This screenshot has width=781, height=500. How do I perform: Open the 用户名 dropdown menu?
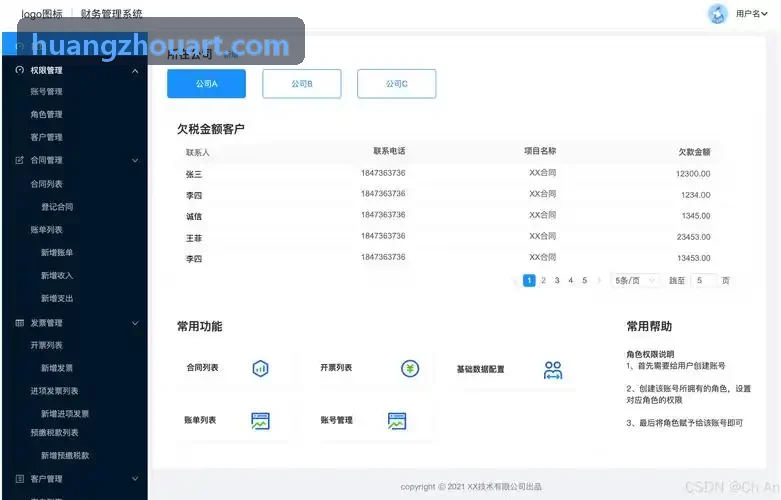pyautogui.click(x=752, y=13)
